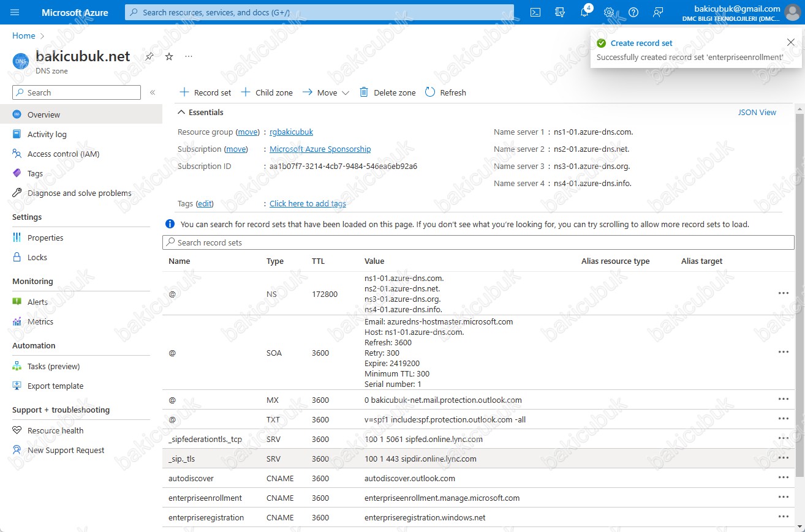Screen dimensions: 805x532
Task: Focus the global search resources box
Action: point(319,12)
